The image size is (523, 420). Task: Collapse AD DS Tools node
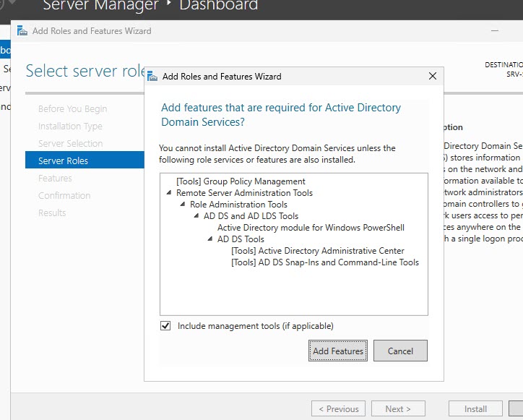click(x=210, y=239)
